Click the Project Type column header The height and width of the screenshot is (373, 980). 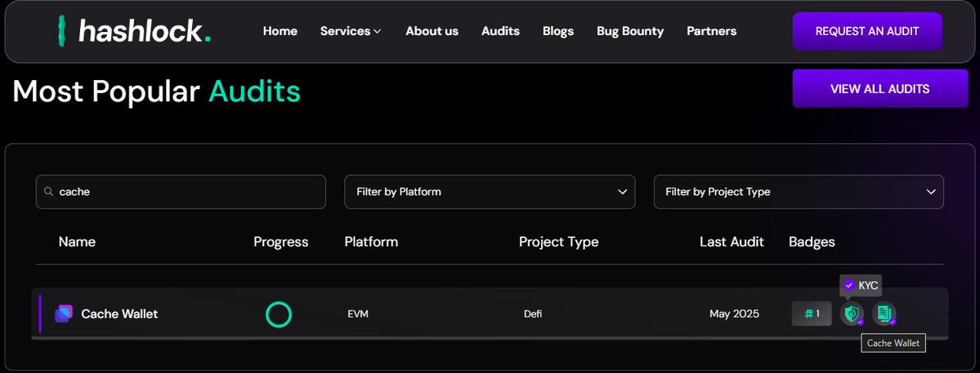point(559,241)
